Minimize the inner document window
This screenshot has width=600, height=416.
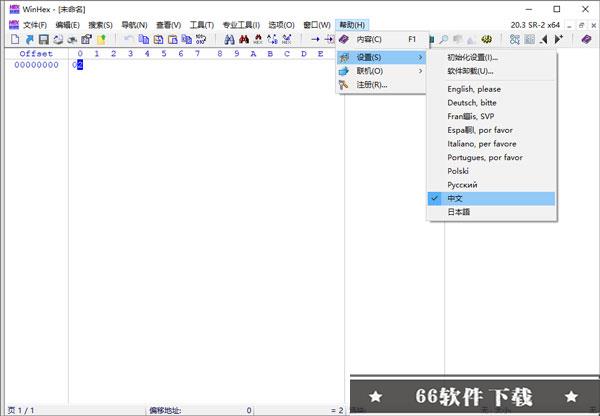point(569,25)
